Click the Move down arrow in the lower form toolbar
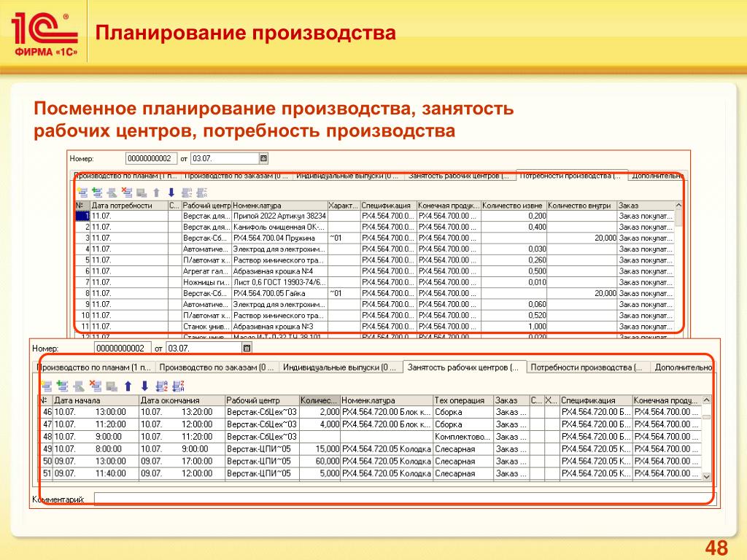Image resolution: width=747 pixels, height=560 pixels. pos(145,386)
